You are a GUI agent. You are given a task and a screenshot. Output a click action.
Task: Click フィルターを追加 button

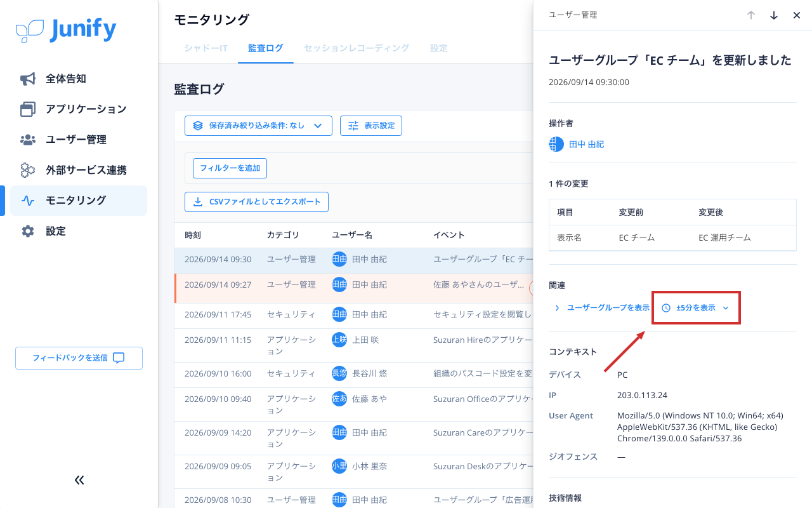pyautogui.click(x=230, y=168)
